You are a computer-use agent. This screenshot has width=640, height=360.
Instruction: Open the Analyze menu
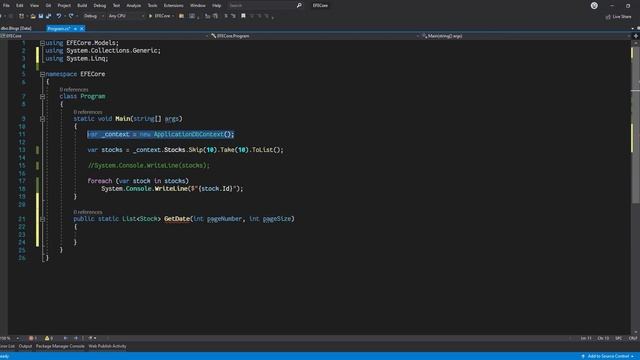[x=133, y=6]
